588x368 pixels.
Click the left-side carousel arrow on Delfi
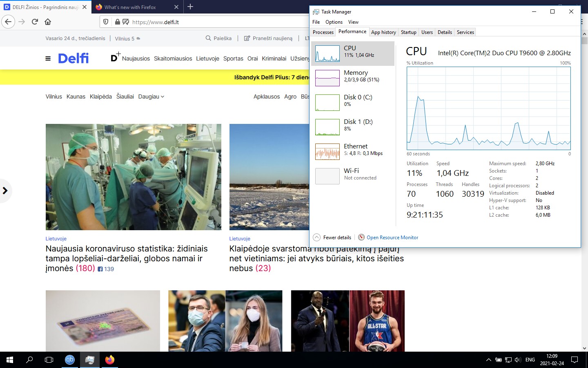(5, 191)
